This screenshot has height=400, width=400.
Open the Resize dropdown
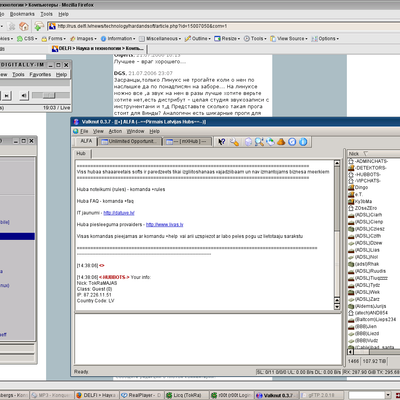pos(227,39)
